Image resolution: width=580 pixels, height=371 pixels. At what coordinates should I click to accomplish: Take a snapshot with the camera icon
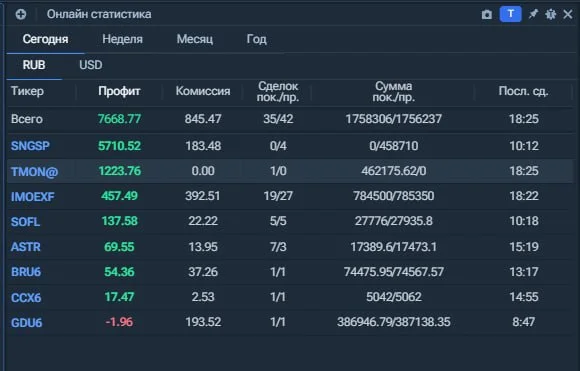487,14
